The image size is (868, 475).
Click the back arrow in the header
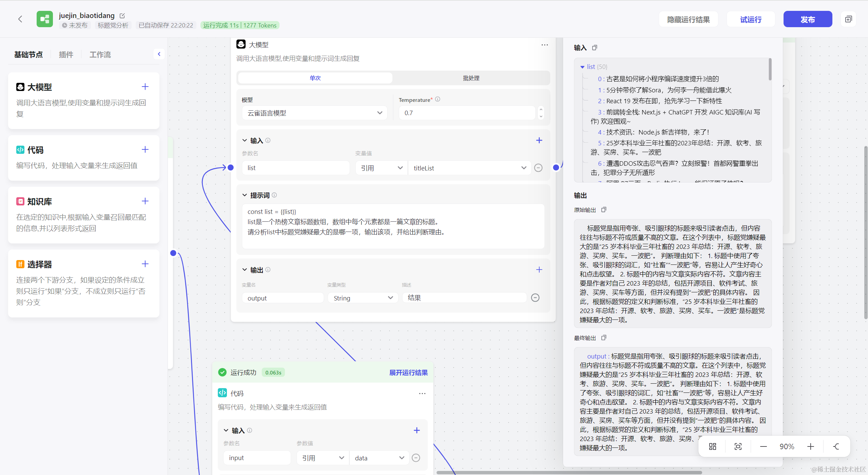click(x=20, y=19)
